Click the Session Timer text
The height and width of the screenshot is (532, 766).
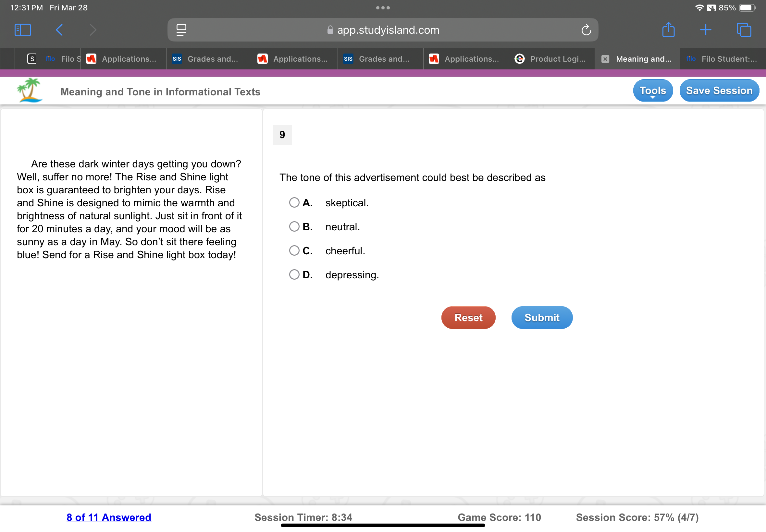(303, 517)
